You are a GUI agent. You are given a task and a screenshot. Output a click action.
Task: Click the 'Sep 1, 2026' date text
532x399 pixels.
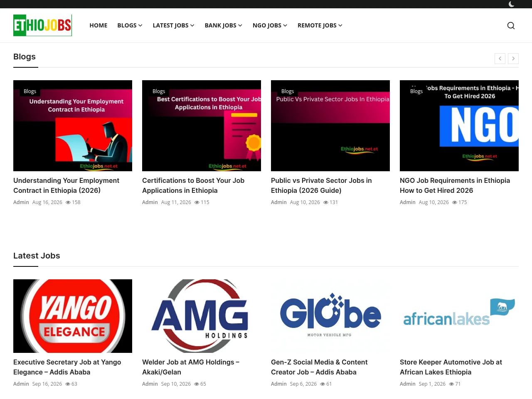point(432,384)
